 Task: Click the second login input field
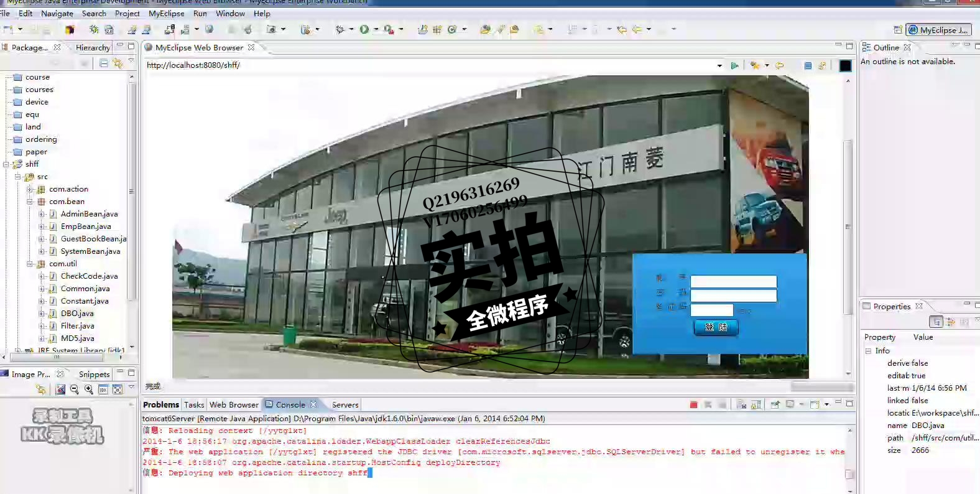point(734,296)
